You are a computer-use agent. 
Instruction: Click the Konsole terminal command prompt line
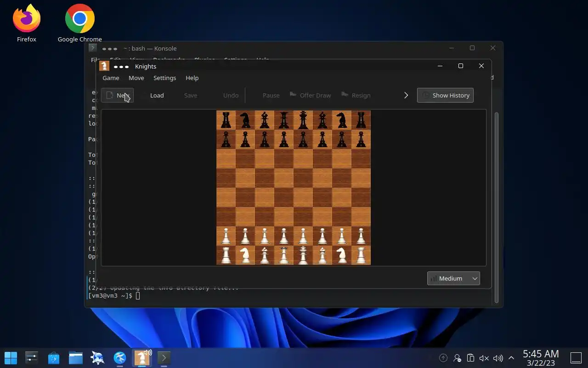(114, 295)
